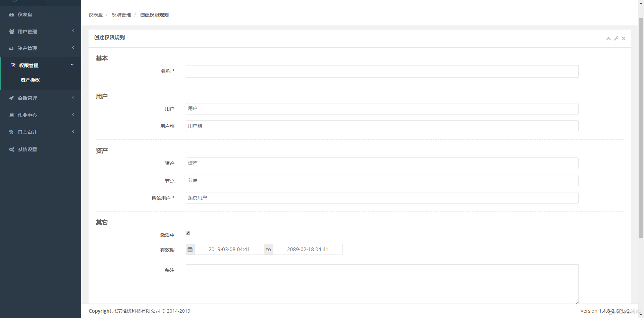Go to 仪表盘 via breadcrumb link
This screenshot has width=644, height=318.
96,15
